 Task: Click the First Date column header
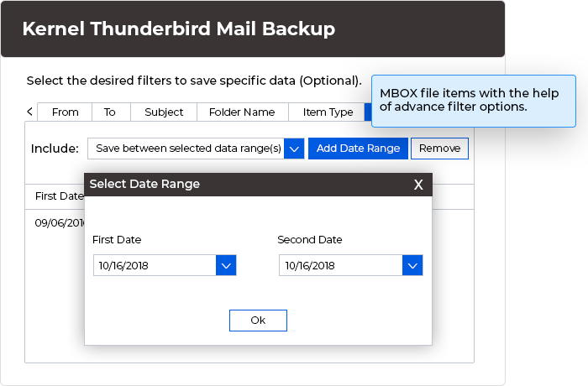click(60, 196)
